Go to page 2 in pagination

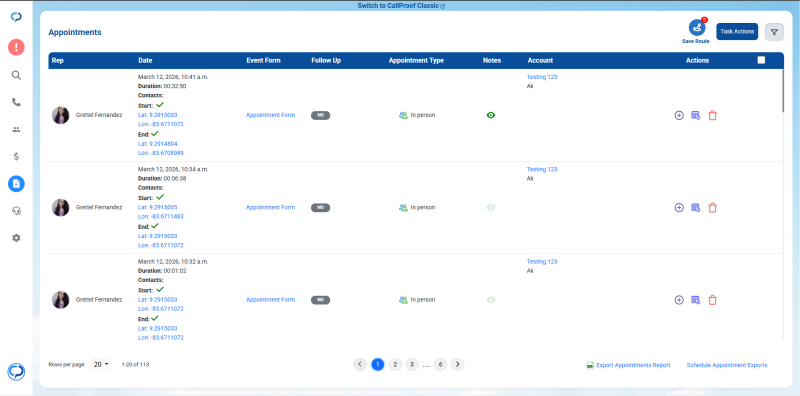(395, 364)
